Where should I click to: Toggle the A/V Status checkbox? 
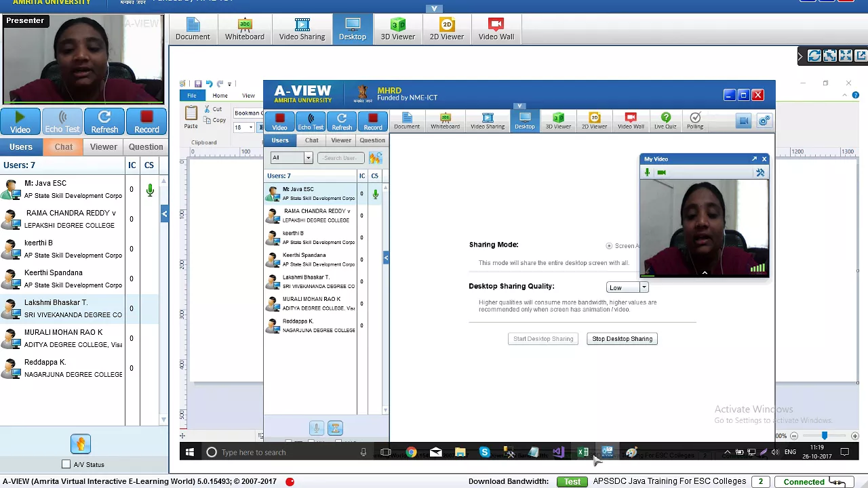[66, 464]
